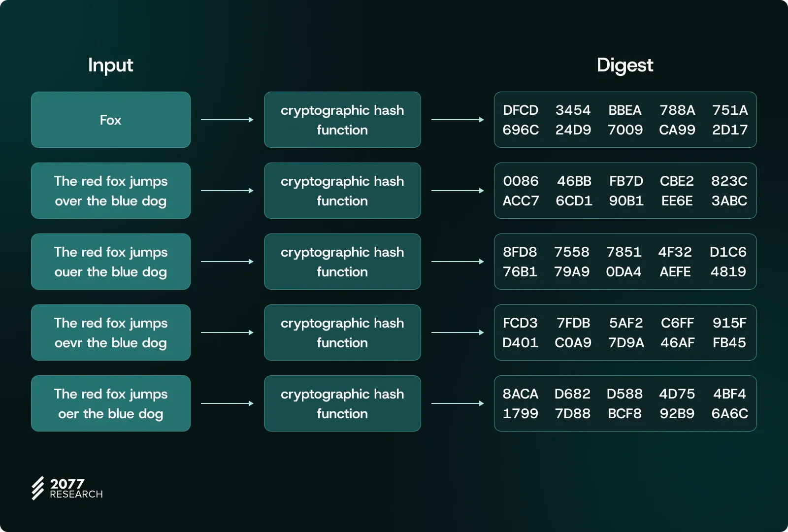Click the 2077 RESEARCH text label
The width and height of the screenshot is (788, 532).
pyautogui.click(x=76, y=489)
